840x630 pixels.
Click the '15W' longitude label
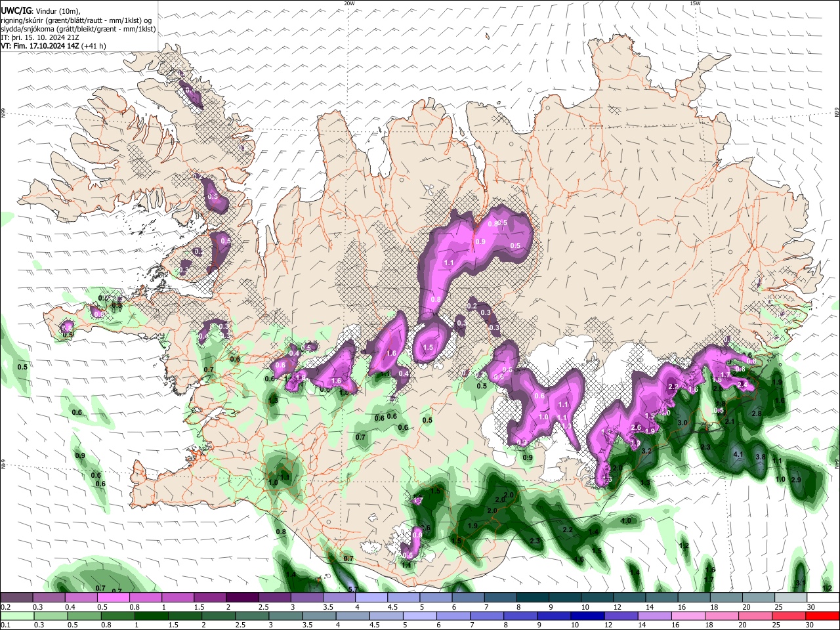click(x=695, y=3)
